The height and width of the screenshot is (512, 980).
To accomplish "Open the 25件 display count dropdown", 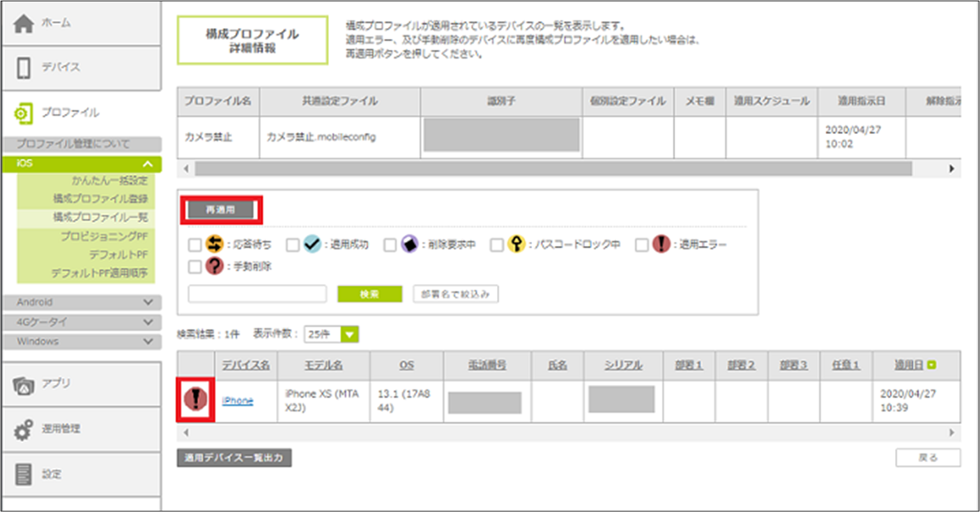I will pyautogui.click(x=349, y=334).
